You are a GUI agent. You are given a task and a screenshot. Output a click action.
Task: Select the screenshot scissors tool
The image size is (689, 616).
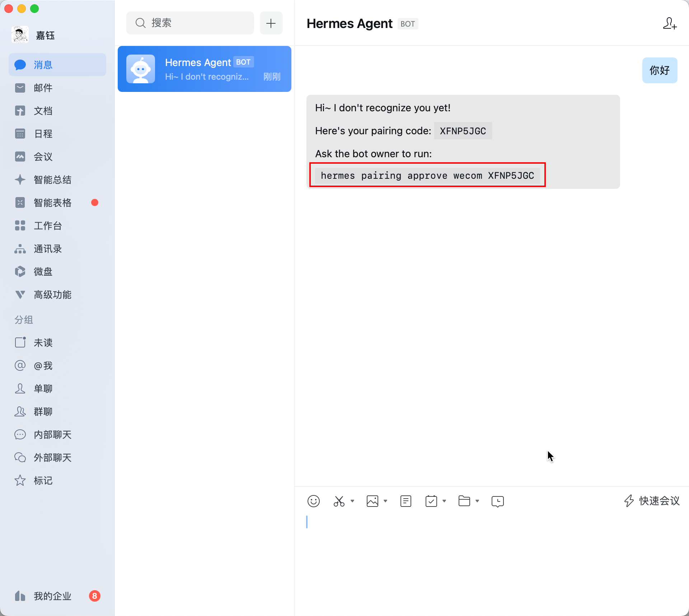339,501
